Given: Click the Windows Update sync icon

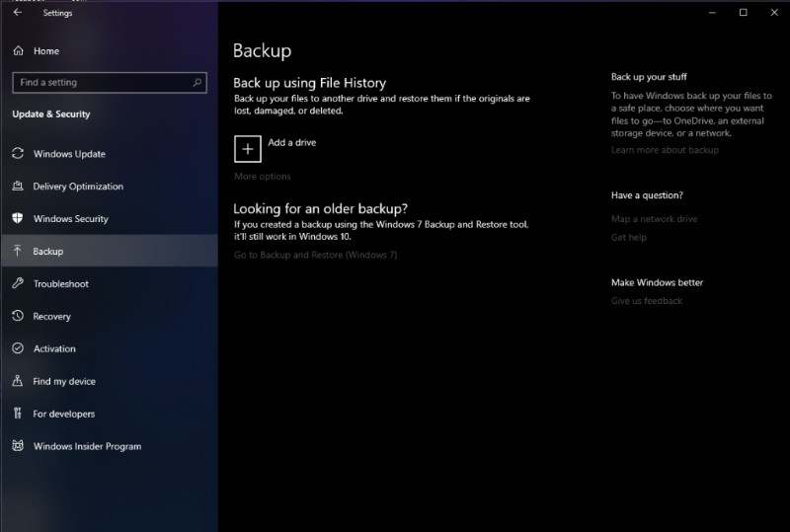Looking at the screenshot, I should pyautogui.click(x=18, y=153).
